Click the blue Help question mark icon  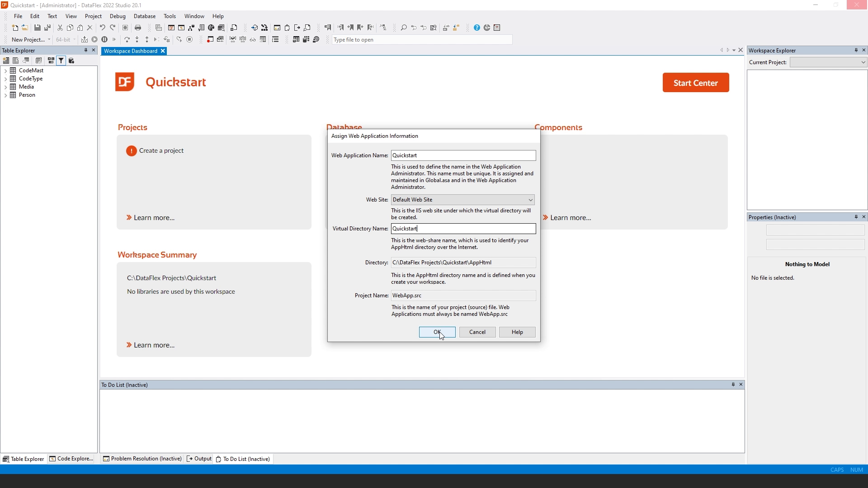pos(476,28)
